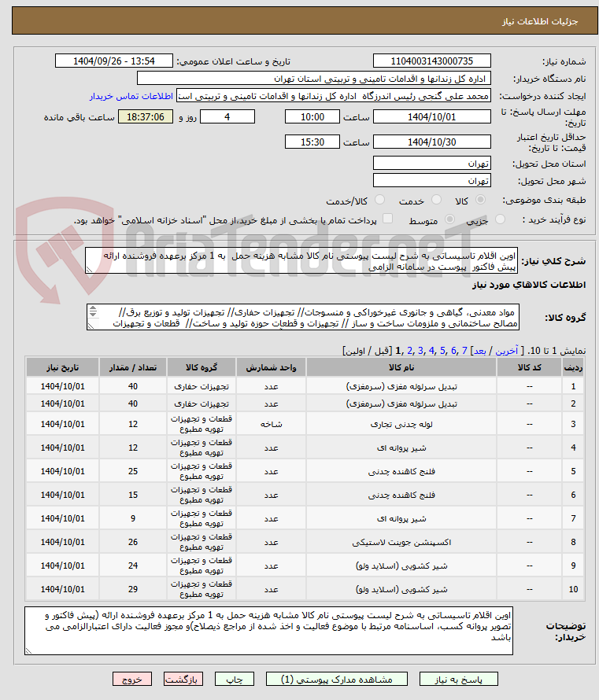The image size is (599, 700).
Task: Click the پاسخ به نیاز button
Action: (x=458, y=679)
